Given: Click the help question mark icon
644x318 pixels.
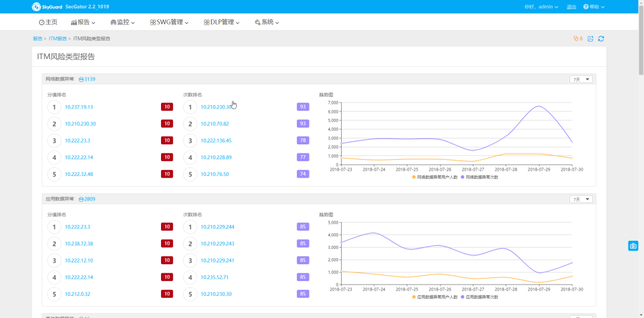Looking at the screenshot, I should pos(586,7).
